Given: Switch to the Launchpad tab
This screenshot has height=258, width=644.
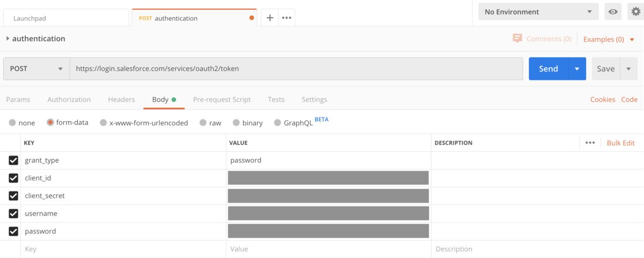Looking at the screenshot, I should 67,18.
